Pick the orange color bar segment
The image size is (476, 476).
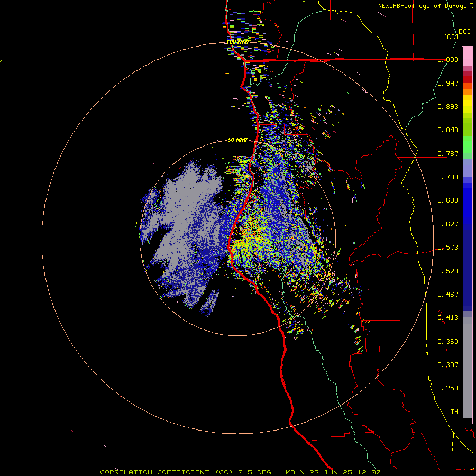467,91
